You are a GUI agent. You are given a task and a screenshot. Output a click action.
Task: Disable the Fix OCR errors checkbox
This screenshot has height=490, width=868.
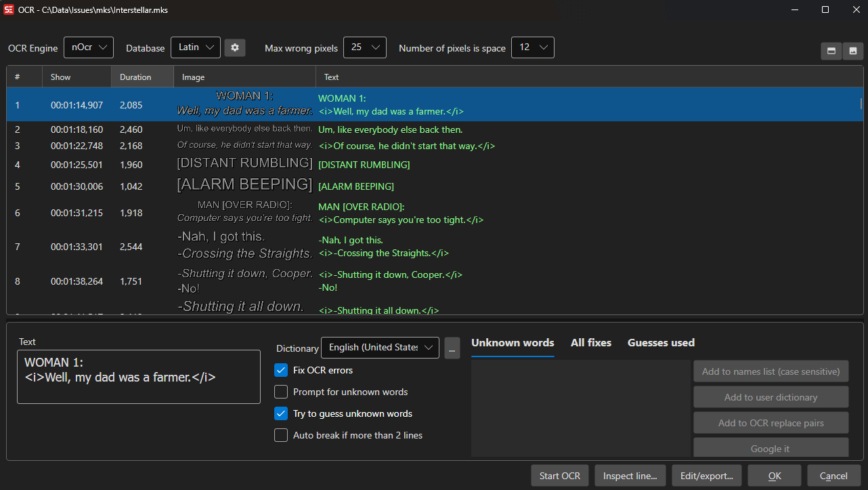point(281,370)
